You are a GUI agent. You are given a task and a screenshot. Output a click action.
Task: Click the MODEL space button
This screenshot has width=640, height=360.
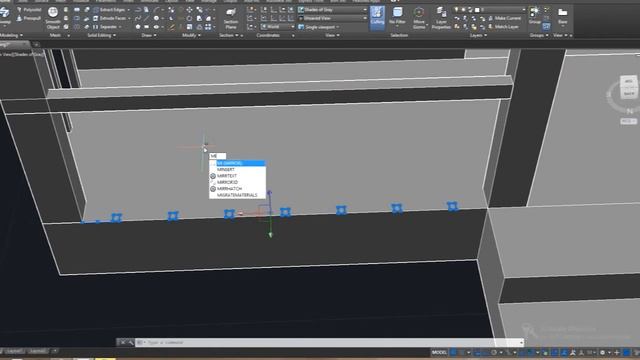tap(439, 352)
